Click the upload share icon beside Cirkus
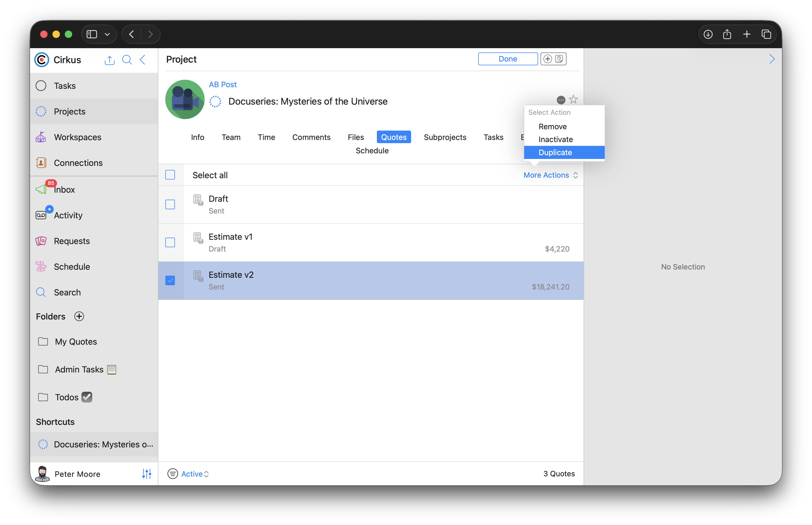 [109, 60]
